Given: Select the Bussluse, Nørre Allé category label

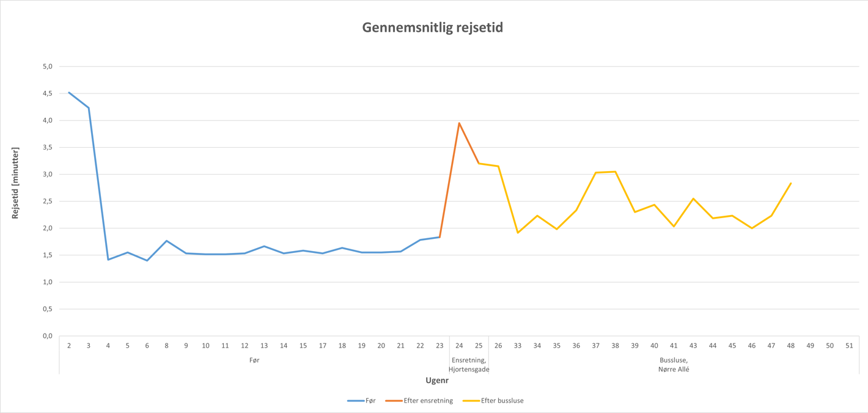Looking at the screenshot, I should 674,365.
